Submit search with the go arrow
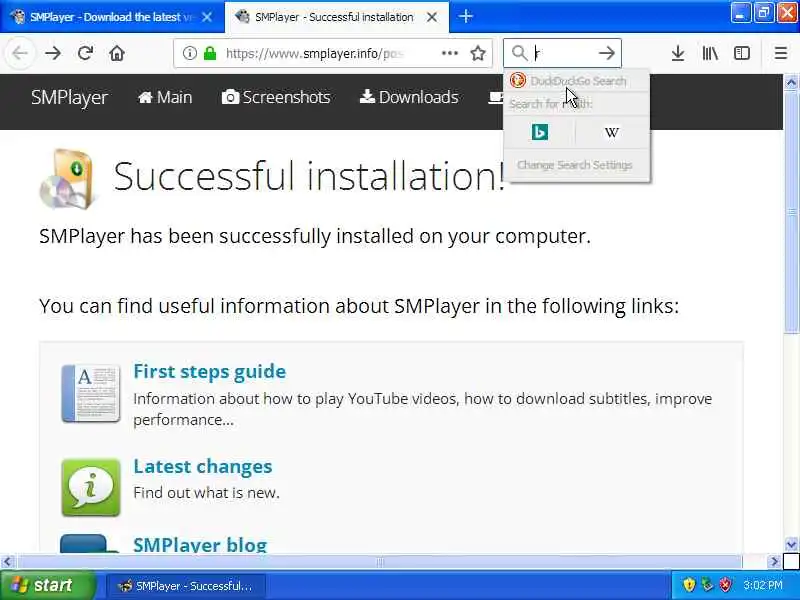Viewport: 800px width, 600px height. [x=607, y=53]
